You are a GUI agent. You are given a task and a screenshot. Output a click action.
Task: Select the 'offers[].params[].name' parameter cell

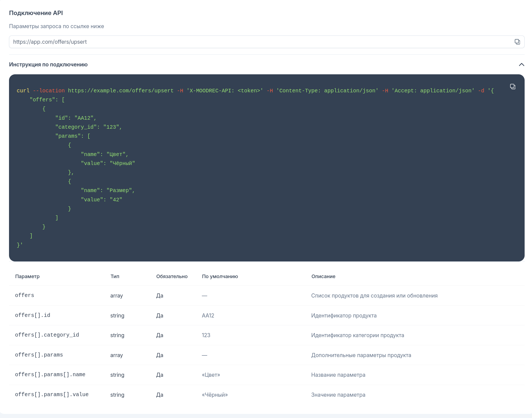(x=50, y=375)
